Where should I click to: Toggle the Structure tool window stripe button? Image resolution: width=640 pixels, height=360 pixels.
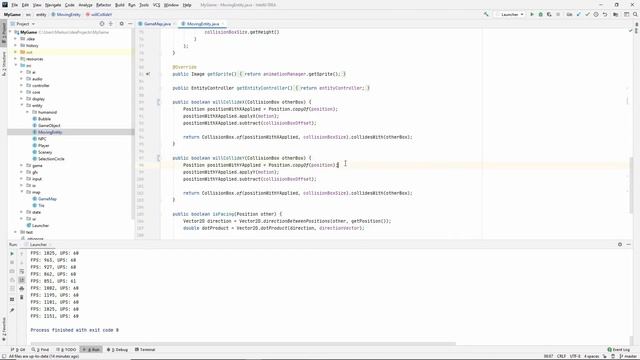pyautogui.click(x=4, y=63)
